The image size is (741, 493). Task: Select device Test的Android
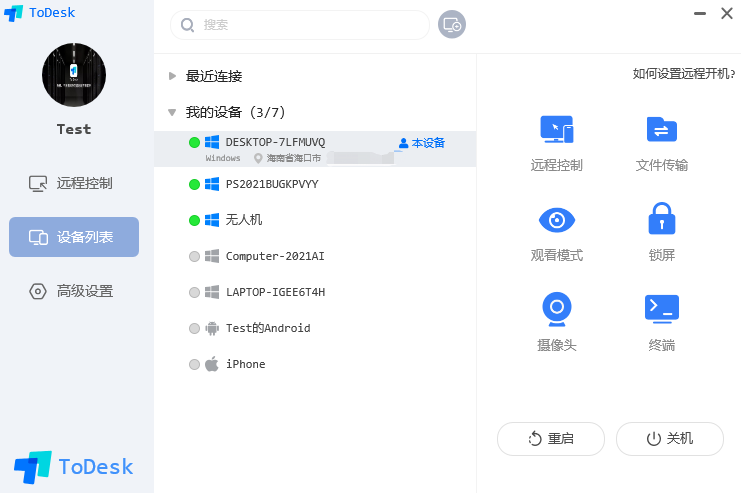[315, 328]
